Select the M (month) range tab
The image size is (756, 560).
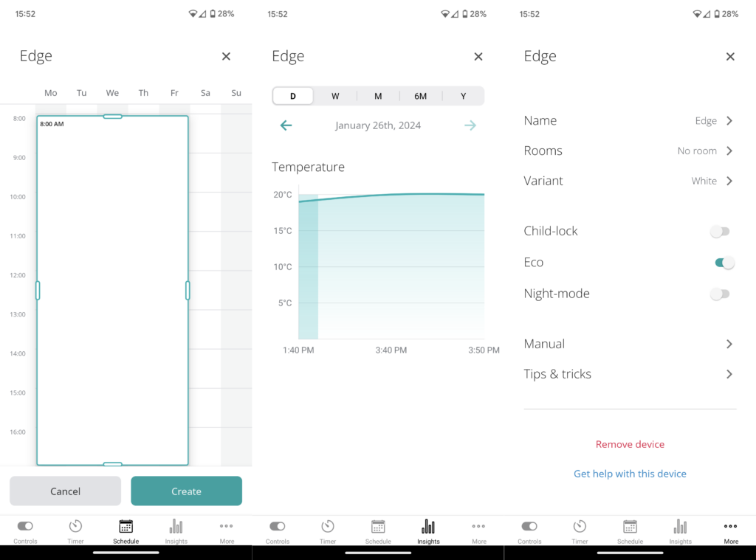378,96
